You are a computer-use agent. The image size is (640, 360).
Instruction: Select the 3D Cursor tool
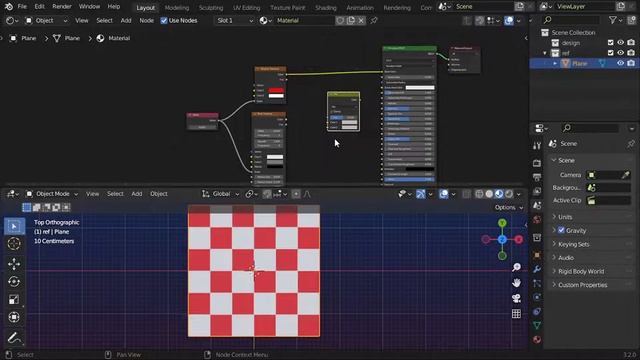(x=14, y=243)
